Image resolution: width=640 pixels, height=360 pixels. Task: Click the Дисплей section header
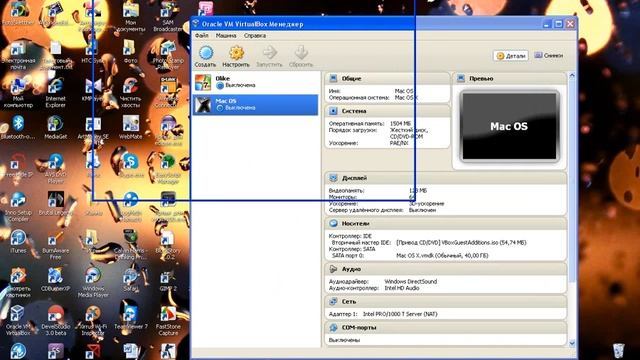[x=446, y=178]
